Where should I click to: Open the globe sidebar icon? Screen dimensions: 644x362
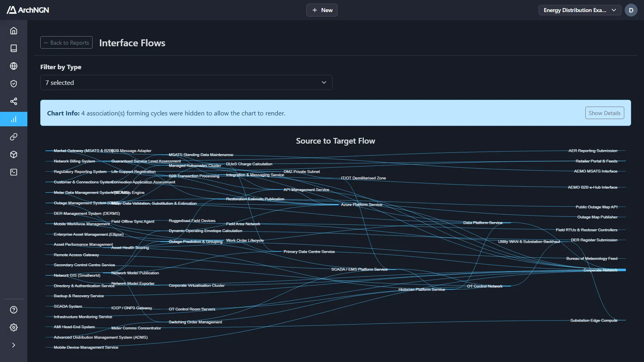click(14, 66)
